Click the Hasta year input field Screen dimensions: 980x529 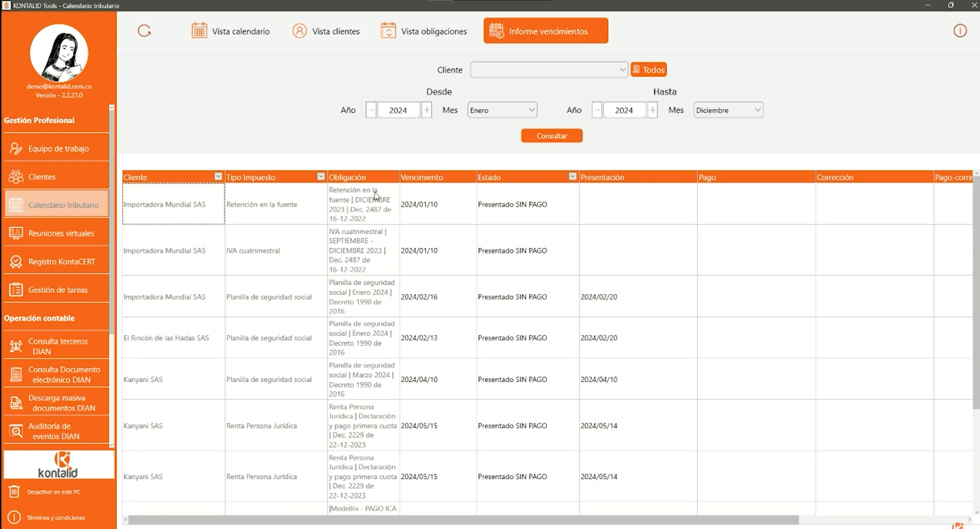coord(624,110)
